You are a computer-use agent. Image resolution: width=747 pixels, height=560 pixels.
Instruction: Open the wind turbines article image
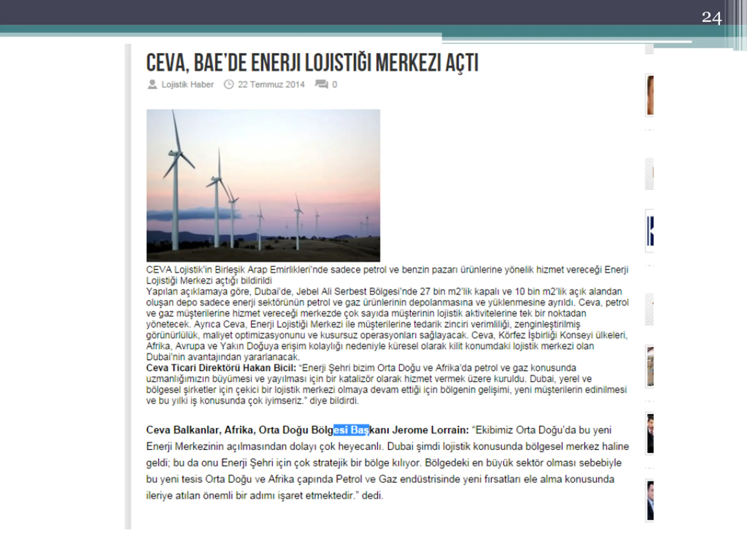(263, 185)
